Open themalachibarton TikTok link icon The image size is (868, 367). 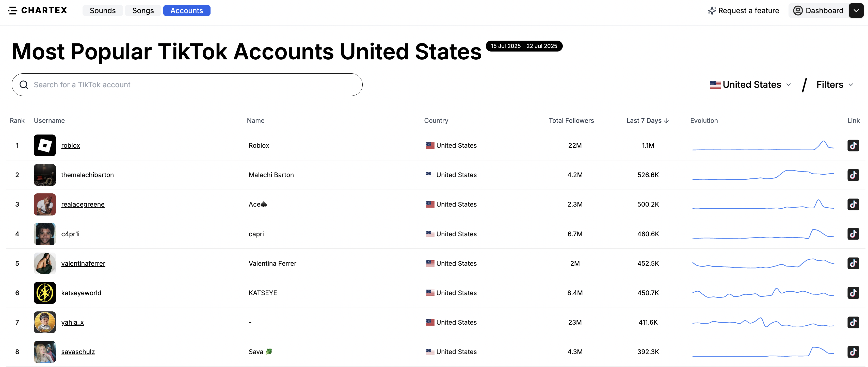(x=853, y=175)
